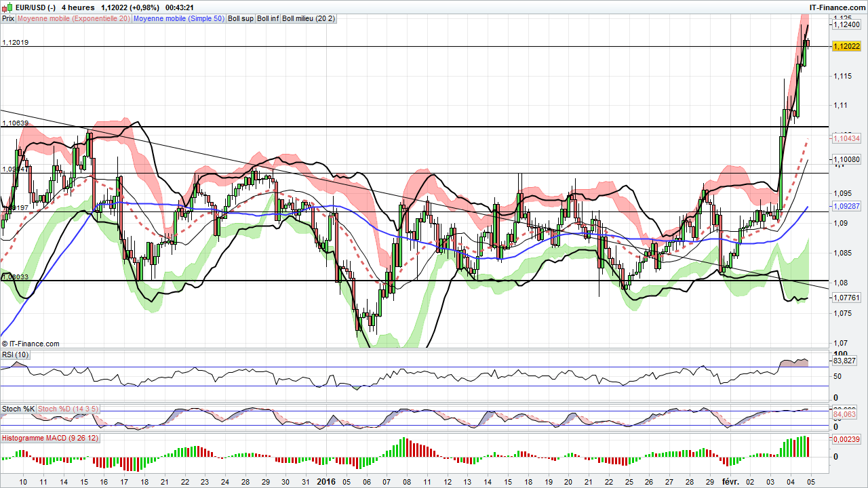
Task: Select the Stoch %D (14 3 5) label
Action: click(x=68, y=409)
